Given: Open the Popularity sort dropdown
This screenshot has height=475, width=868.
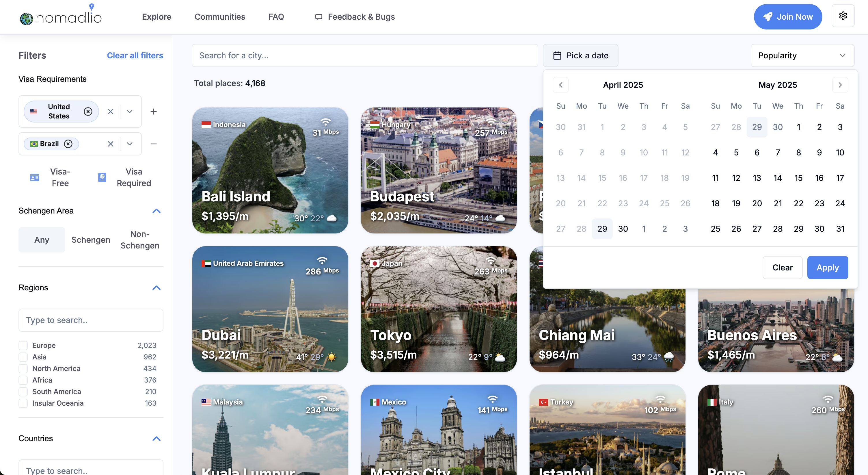Looking at the screenshot, I should 802,56.
